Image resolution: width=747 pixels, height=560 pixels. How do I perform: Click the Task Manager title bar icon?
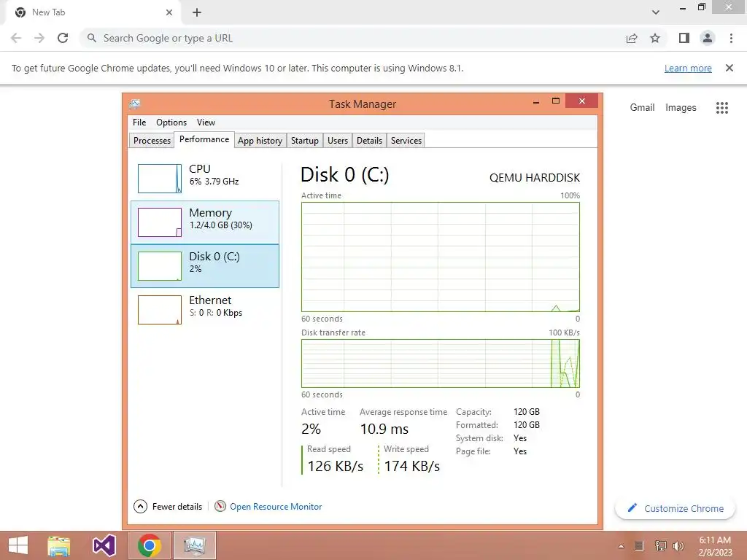coord(135,104)
